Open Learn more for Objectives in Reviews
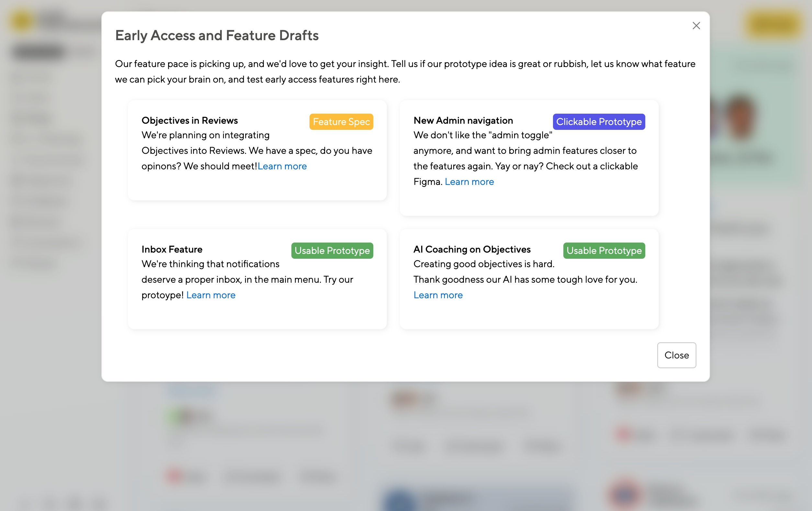The image size is (812, 511). pyautogui.click(x=282, y=166)
